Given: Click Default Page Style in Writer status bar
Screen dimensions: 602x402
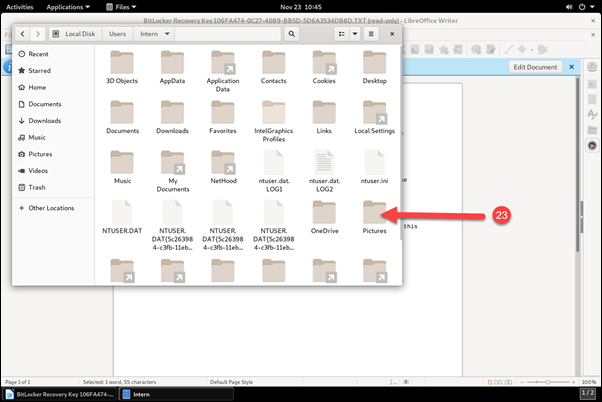Looking at the screenshot, I should 231,382.
